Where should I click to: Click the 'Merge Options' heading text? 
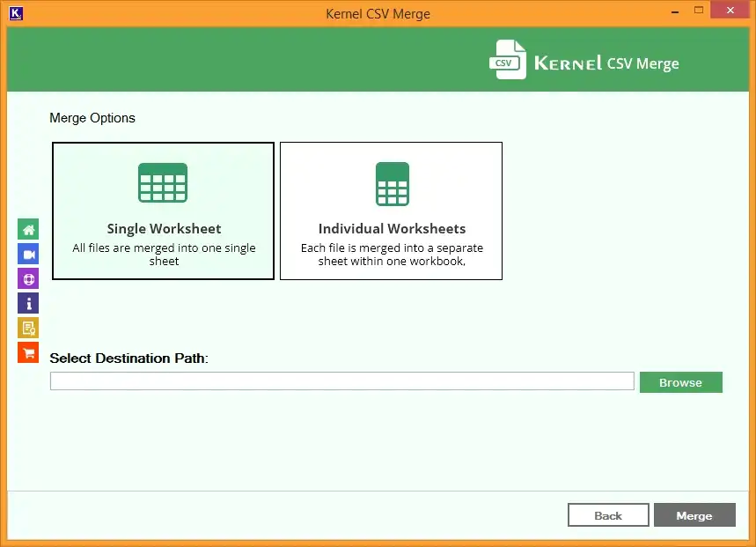[x=92, y=118]
